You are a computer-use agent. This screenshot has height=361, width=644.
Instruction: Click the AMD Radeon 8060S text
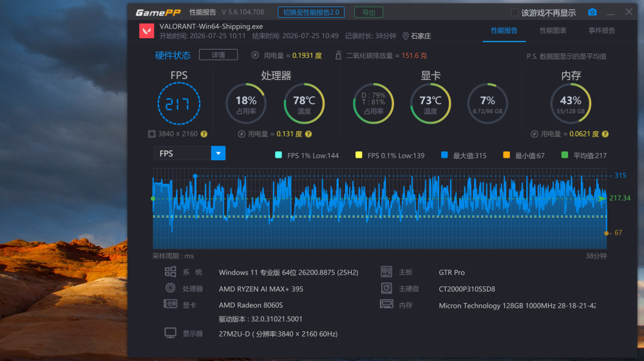[x=251, y=305]
